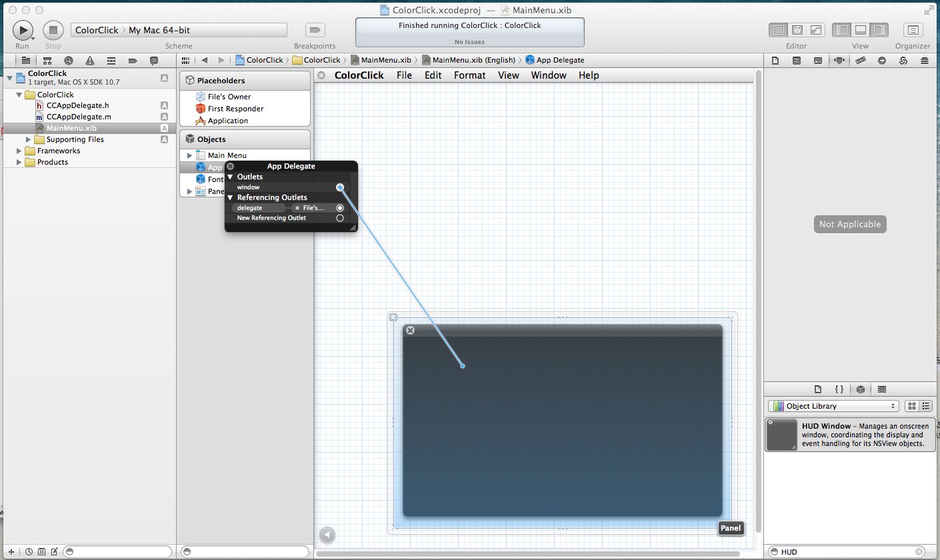Open the Help menu in canvas
The width and height of the screenshot is (940, 560).
tap(589, 75)
